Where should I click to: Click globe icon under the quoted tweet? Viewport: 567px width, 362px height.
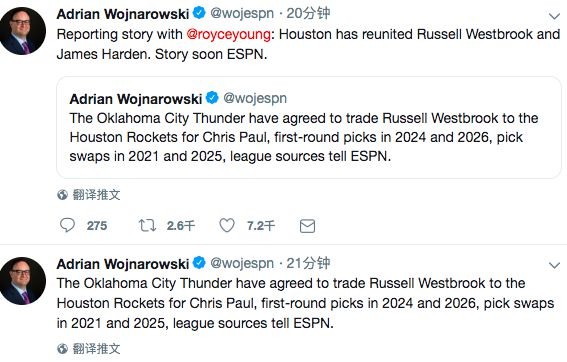62,195
